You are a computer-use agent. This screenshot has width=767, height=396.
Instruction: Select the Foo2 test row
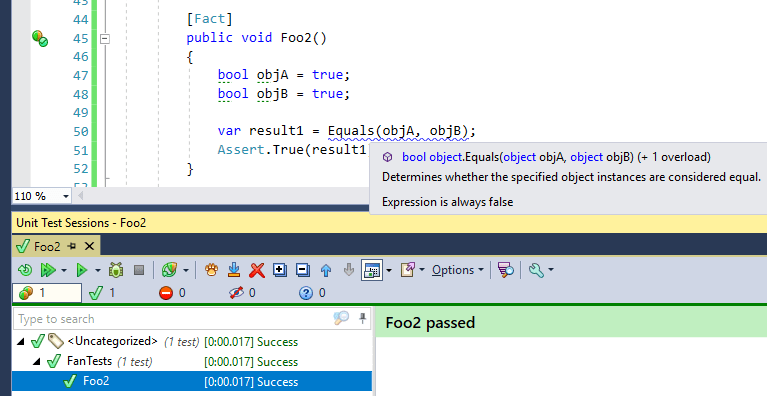tap(192, 381)
